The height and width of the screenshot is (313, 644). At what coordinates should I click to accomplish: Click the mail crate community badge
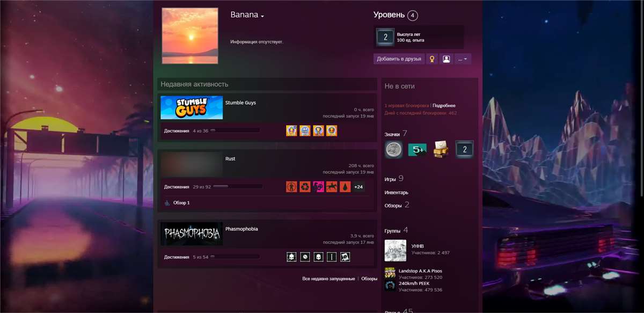(x=441, y=150)
